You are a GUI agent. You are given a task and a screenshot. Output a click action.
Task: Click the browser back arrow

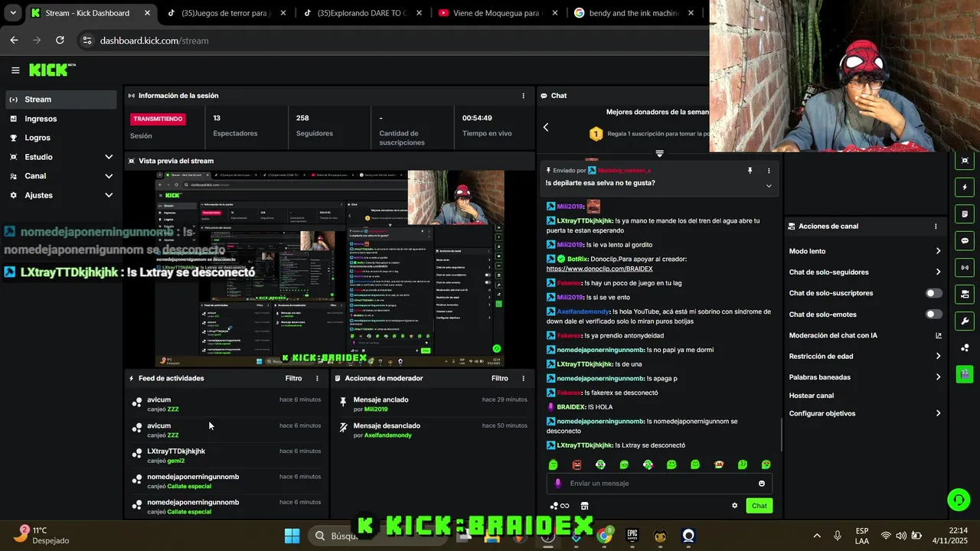pos(14,41)
